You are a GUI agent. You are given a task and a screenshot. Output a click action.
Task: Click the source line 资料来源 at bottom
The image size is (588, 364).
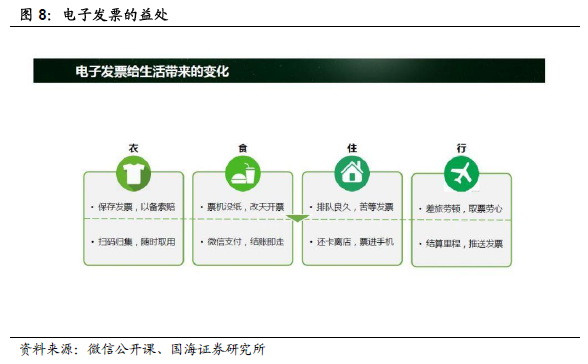click(142, 349)
